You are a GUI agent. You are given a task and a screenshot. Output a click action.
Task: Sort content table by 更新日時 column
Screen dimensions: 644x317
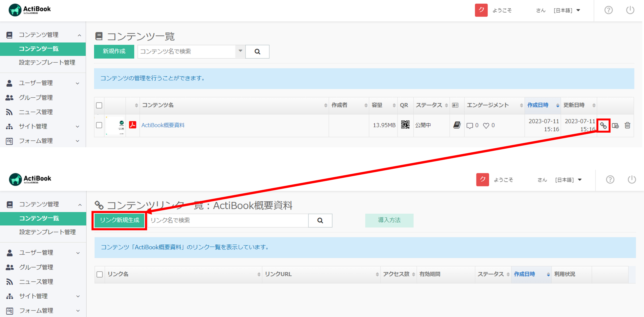coord(578,105)
